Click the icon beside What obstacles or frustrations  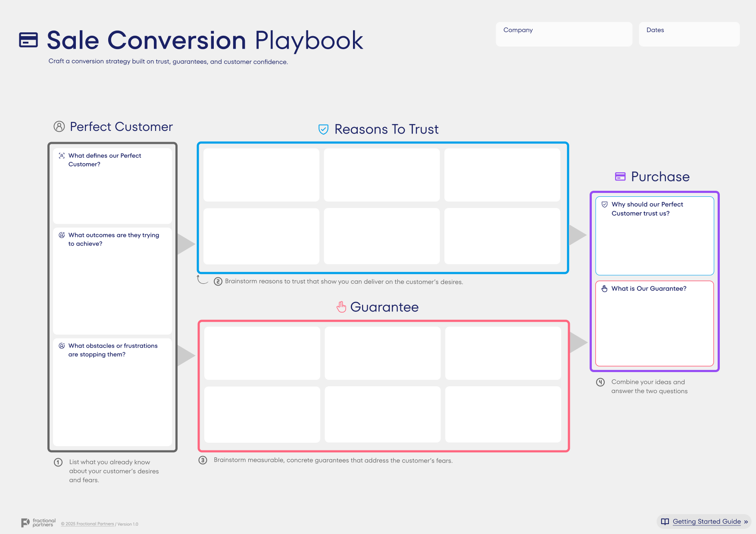click(x=62, y=346)
